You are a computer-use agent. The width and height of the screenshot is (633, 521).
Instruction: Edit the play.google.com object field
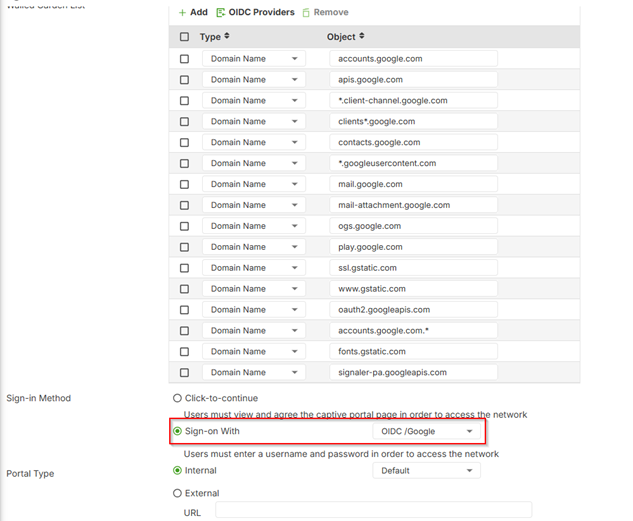413,247
